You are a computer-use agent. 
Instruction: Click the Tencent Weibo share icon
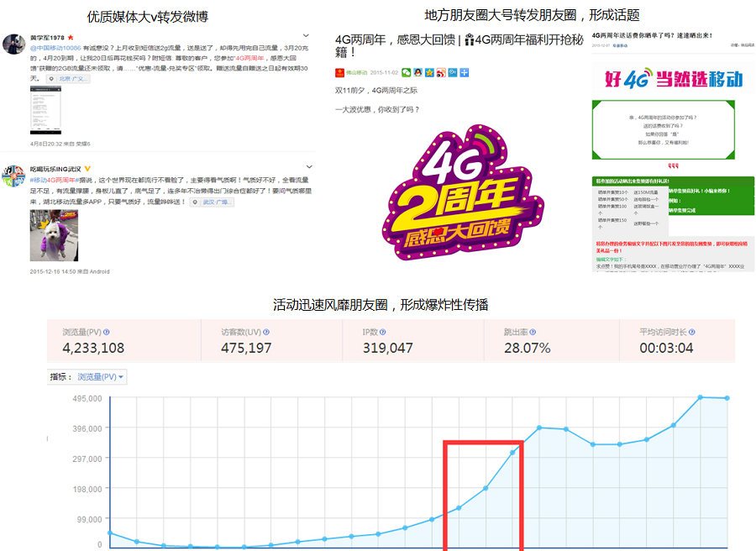[x=453, y=73]
